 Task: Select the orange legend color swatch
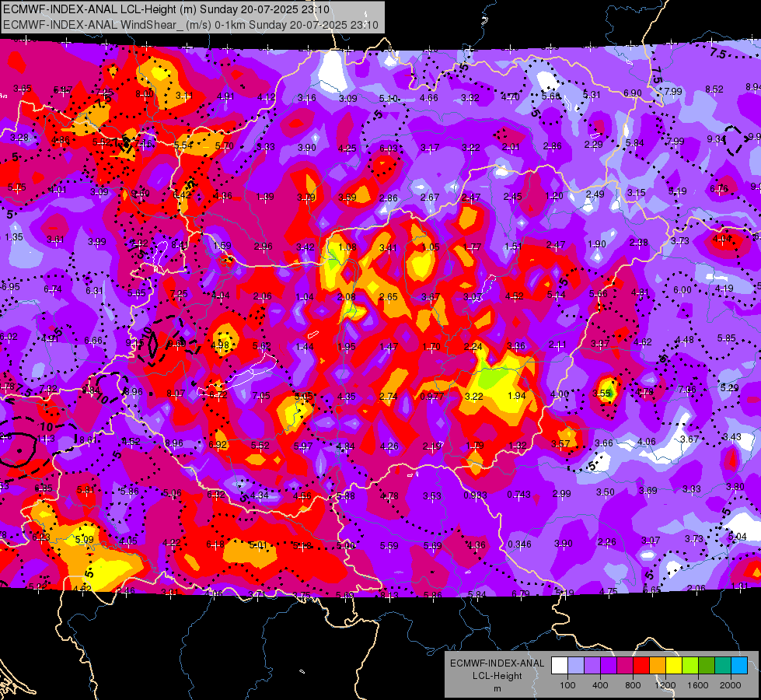click(x=658, y=666)
